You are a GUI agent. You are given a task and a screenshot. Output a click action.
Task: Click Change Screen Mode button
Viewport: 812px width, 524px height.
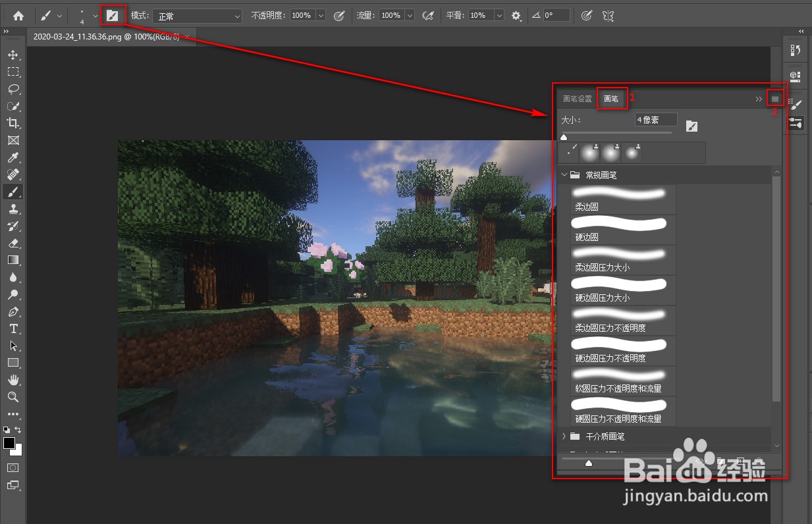click(x=13, y=485)
